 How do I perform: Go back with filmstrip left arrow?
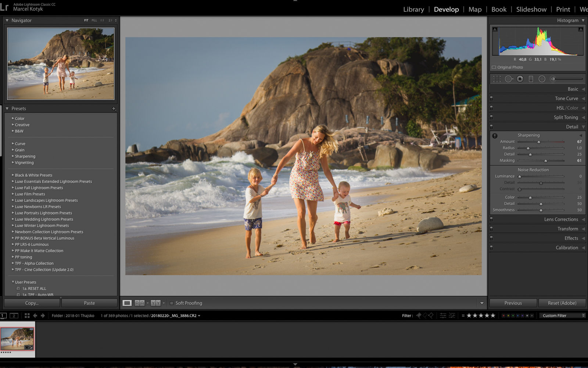coord(35,316)
